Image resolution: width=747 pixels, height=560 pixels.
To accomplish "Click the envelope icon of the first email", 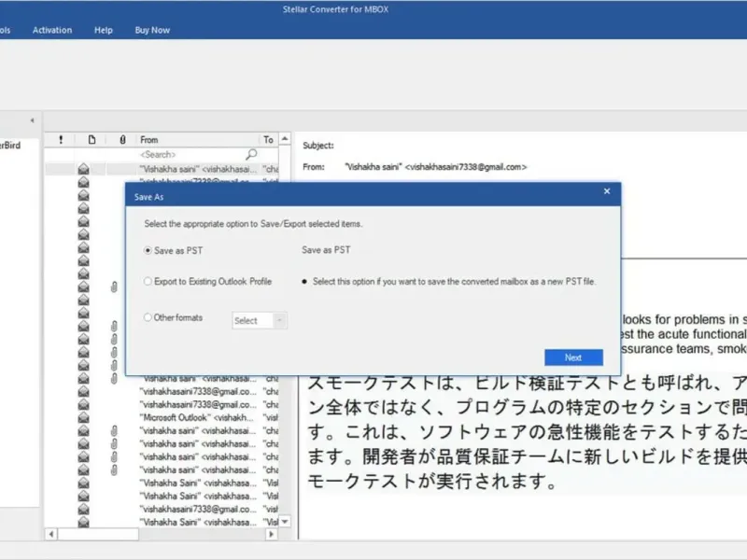I will (x=83, y=169).
